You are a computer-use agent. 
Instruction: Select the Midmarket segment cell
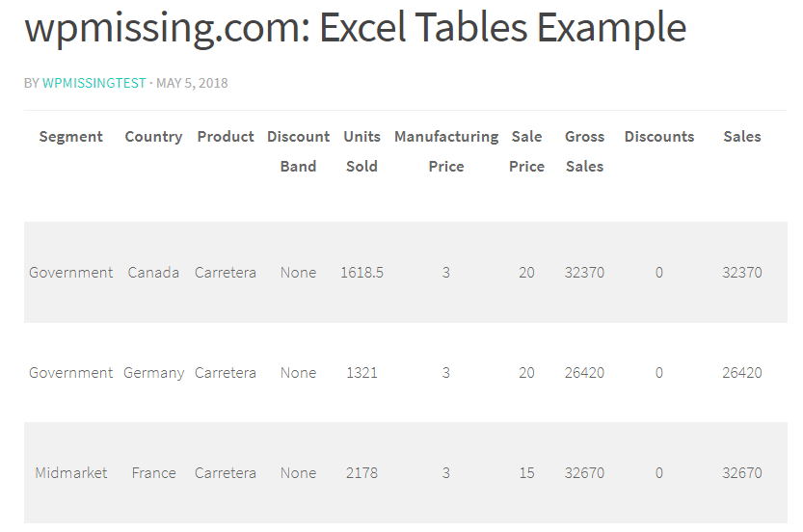pyautogui.click(x=70, y=473)
